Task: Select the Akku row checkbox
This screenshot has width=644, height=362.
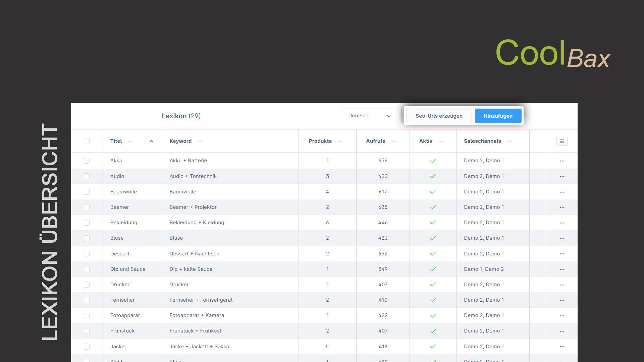Action: pyautogui.click(x=87, y=161)
